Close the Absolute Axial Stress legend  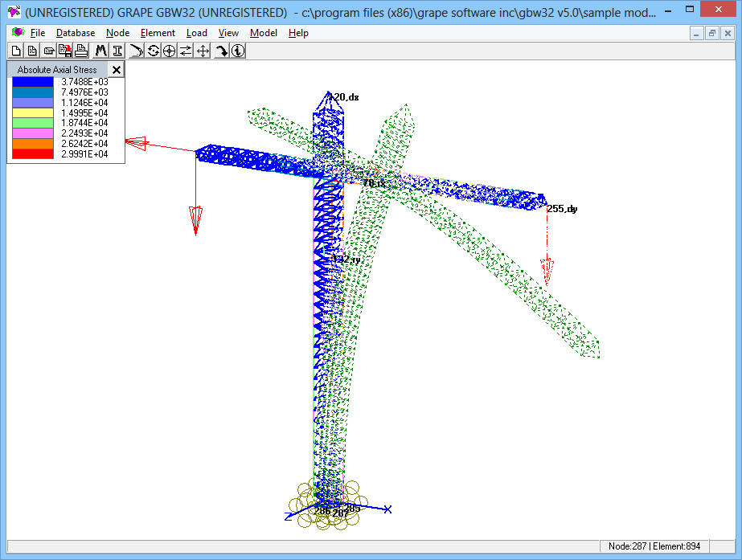[x=117, y=70]
